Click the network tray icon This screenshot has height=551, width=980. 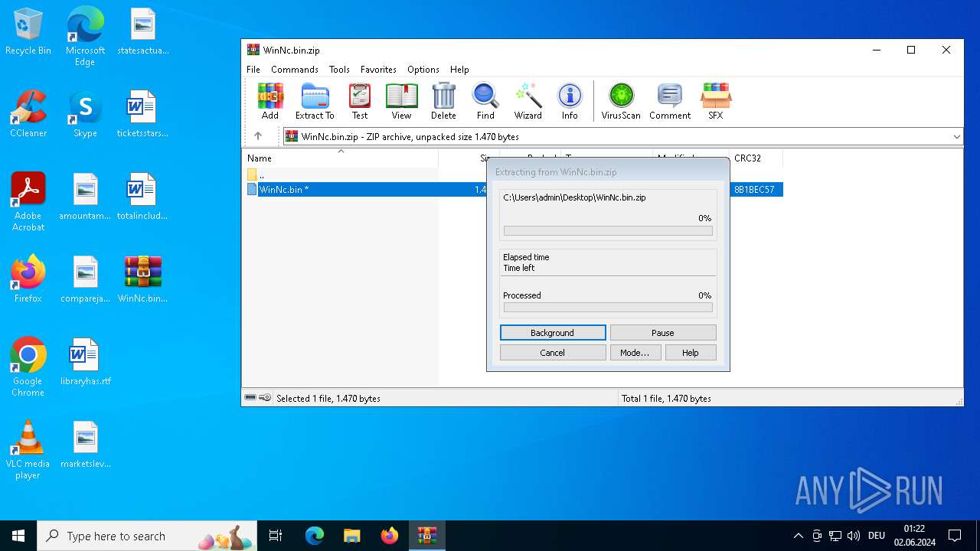click(x=835, y=536)
